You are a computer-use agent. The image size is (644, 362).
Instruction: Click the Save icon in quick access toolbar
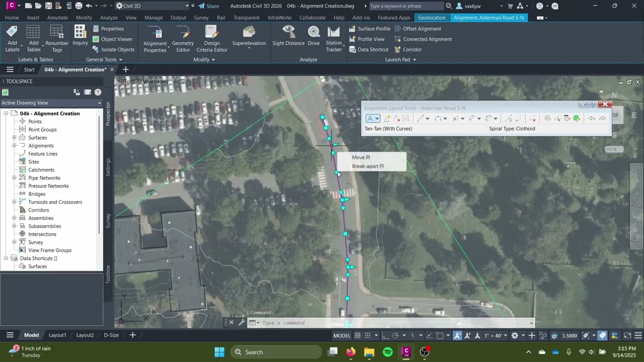(48, 6)
